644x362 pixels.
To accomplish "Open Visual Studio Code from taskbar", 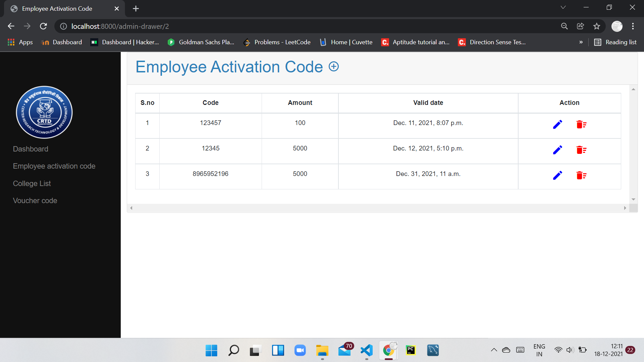I will 366,350.
